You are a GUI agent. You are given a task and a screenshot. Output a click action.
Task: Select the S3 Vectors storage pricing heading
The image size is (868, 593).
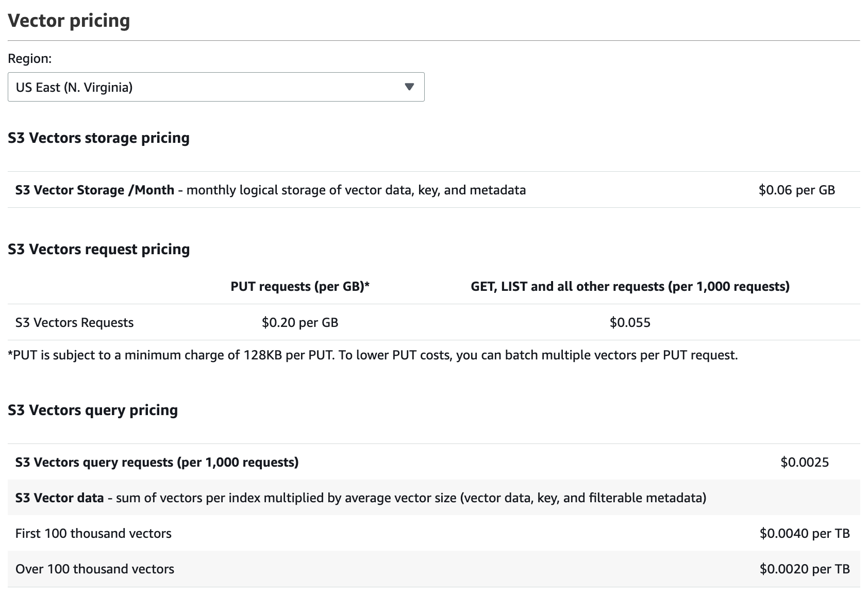(x=98, y=138)
